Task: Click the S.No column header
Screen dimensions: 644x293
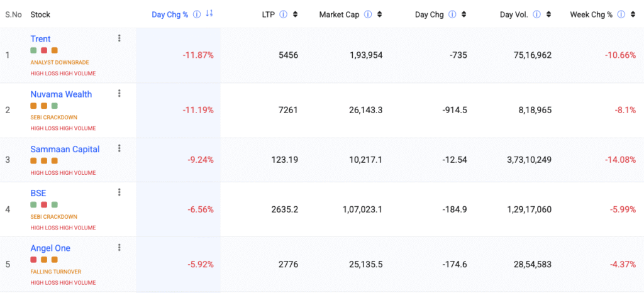Action: (13, 14)
